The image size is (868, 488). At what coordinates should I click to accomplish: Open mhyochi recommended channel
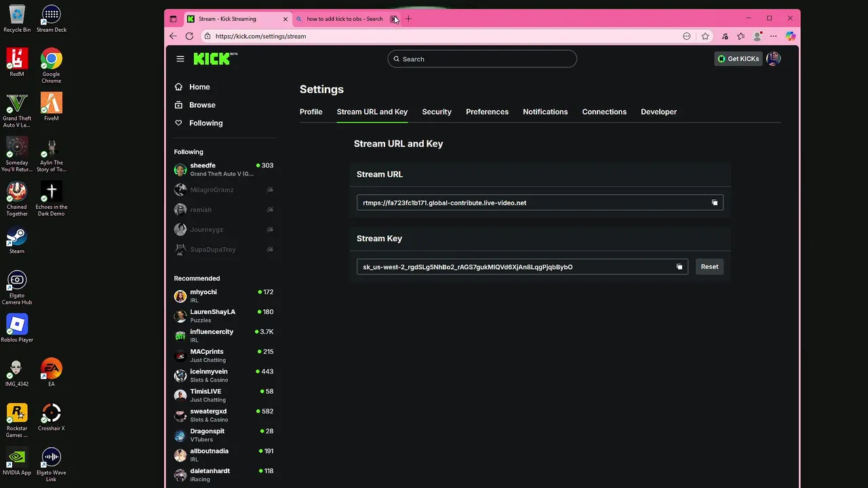224,296
